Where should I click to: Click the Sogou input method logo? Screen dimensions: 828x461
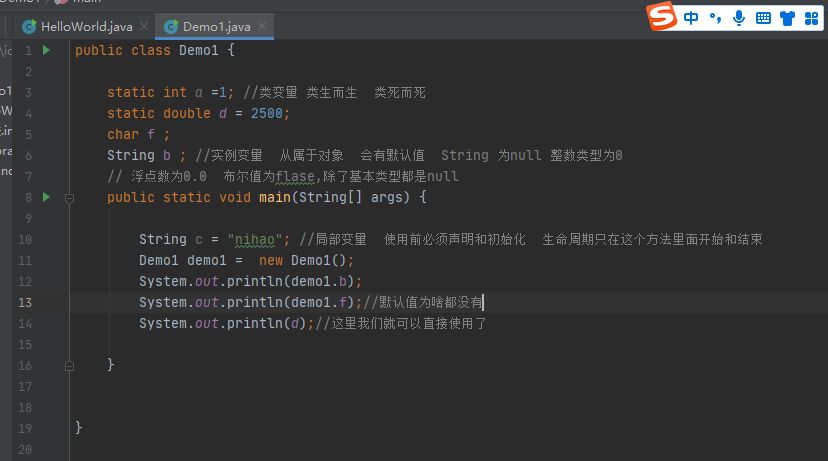pyautogui.click(x=660, y=17)
